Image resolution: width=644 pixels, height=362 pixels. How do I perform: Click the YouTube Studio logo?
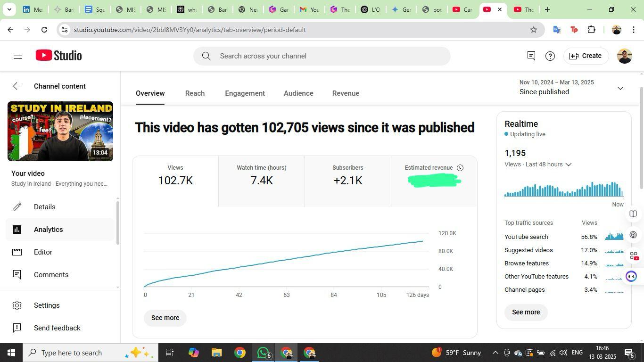[x=59, y=56]
